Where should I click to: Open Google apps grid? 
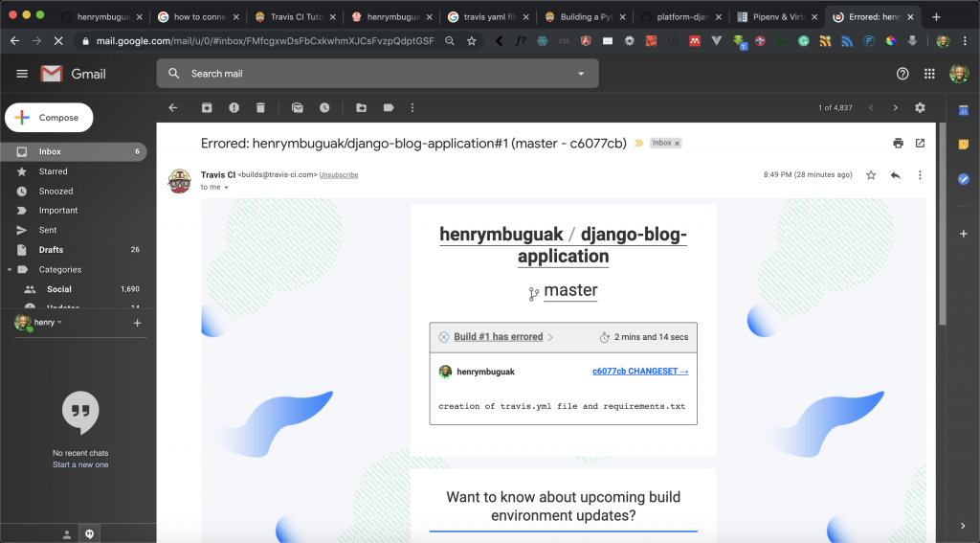(x=929, y=74)
